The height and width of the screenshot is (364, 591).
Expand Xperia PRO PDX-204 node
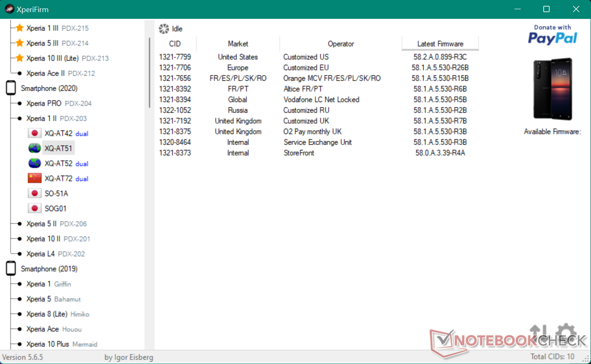coord(59,103)
